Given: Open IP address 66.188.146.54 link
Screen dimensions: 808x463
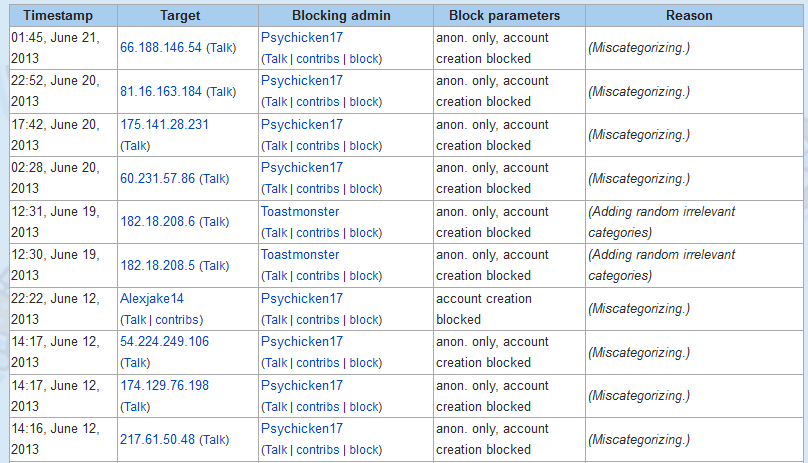Looking at the screenshot, I should pyautogui.click(x=160, y=48).
